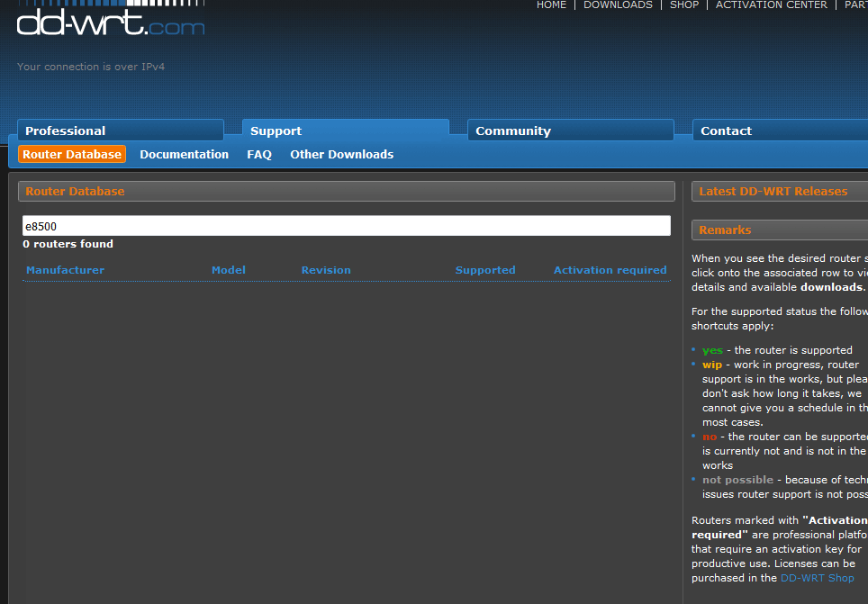
Task: Follow the DD-WRT Shop link
Action: pyautogui.click(x=817, y=578)
